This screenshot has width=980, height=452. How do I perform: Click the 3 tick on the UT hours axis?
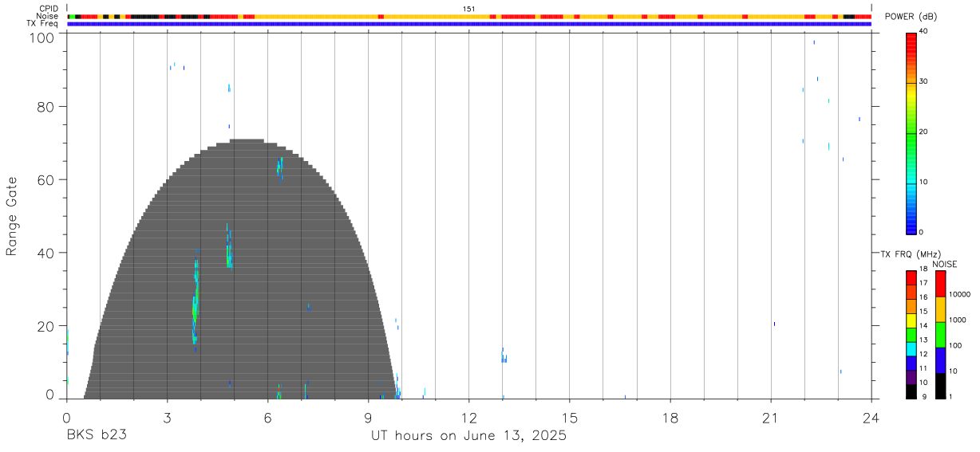[x=167, y=417]
